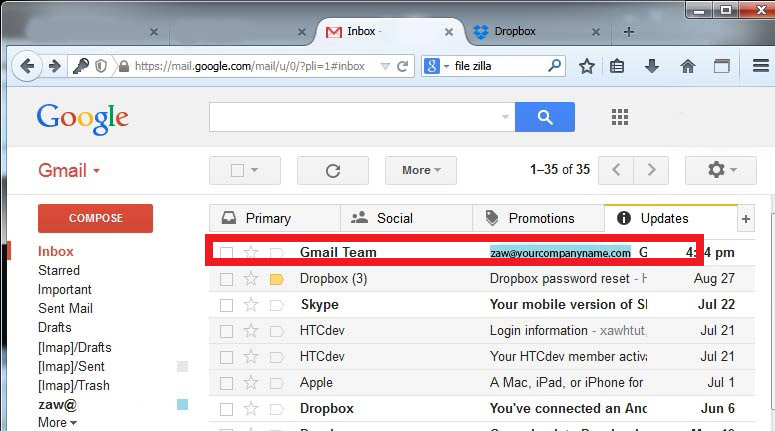Toggle the select-all messages checkbox

[237, 171]
